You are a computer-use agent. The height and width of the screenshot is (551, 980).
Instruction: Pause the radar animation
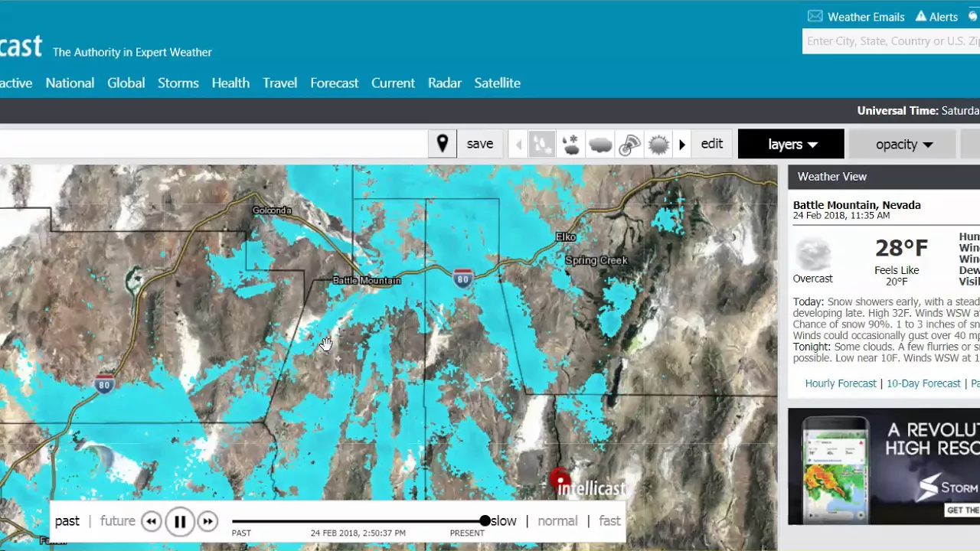(180, 521)
